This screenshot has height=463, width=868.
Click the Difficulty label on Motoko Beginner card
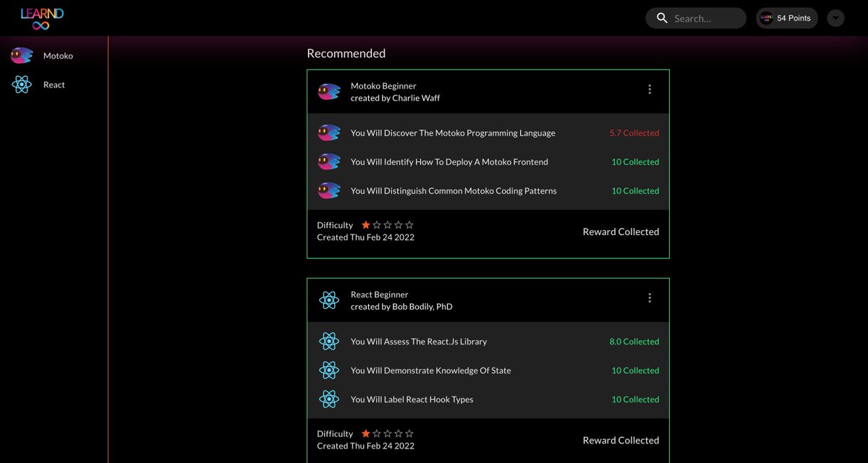point(335,225)
